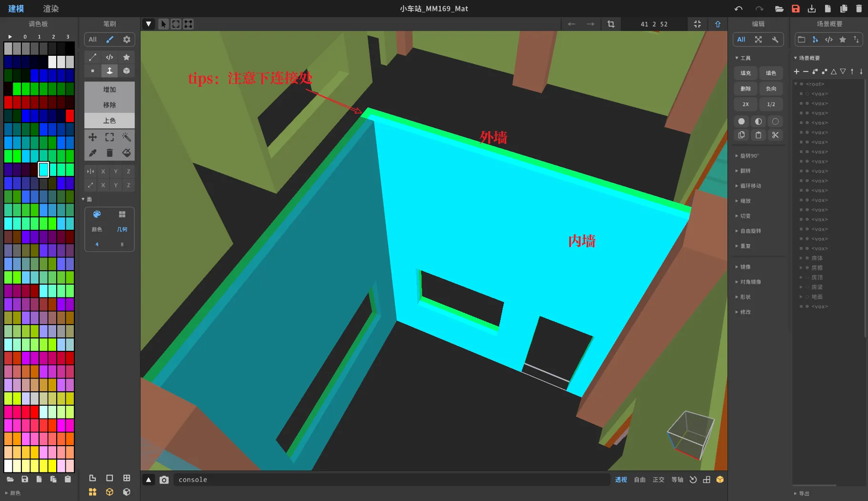Switch camera to 正交 orthographic mode
Viewport: 868px width, 501px height.
658,480
